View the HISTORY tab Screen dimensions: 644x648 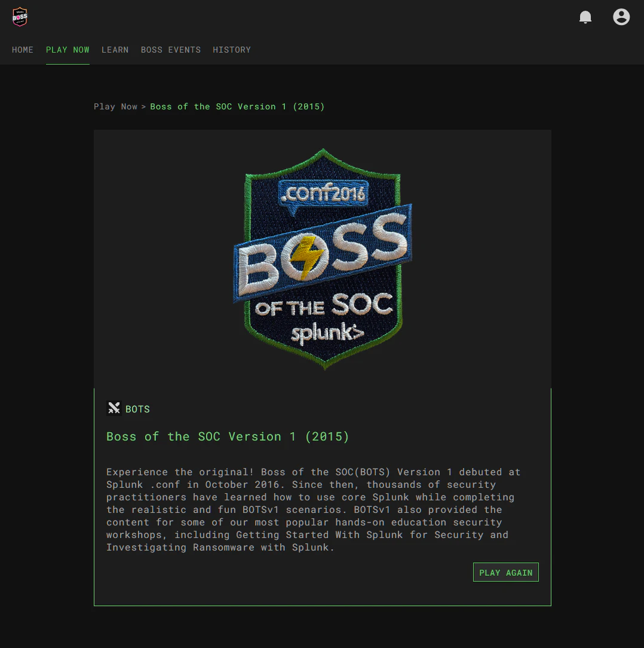click(x=232, y=50)
